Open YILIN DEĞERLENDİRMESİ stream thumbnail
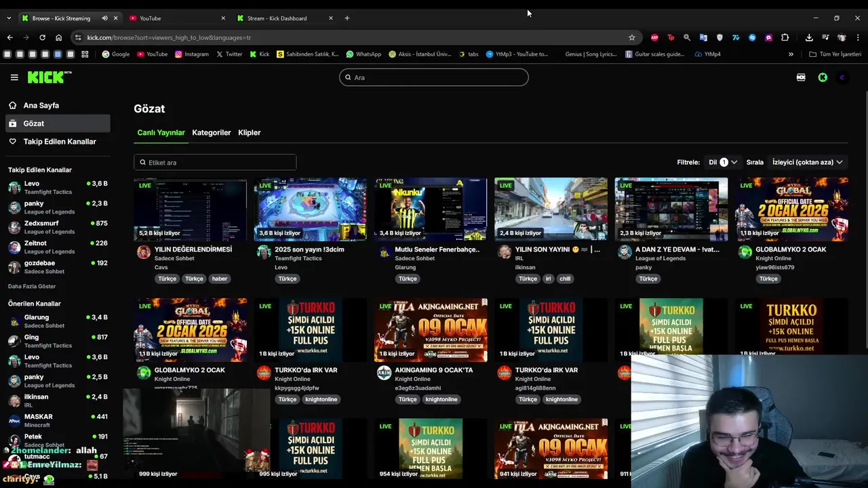Screen dimensions: 868x488 [191, 209]
